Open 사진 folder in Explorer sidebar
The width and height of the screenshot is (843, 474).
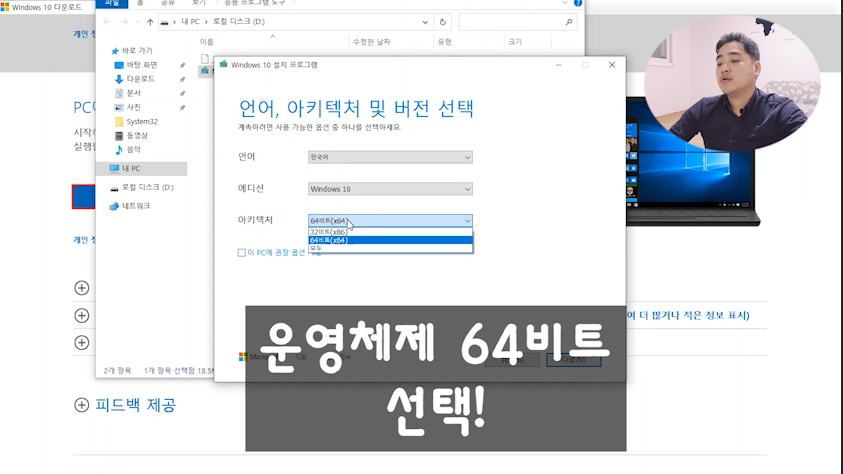tap(133, 107)
